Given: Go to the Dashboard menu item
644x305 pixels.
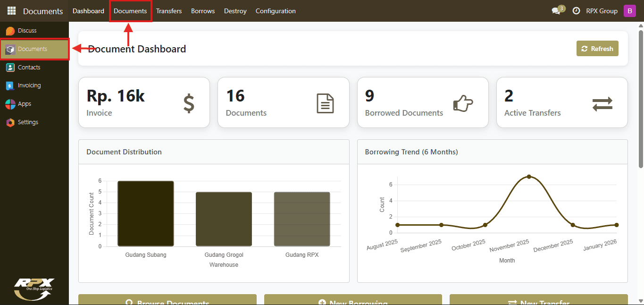Looking at the screenshot, I should pos(88,11).
